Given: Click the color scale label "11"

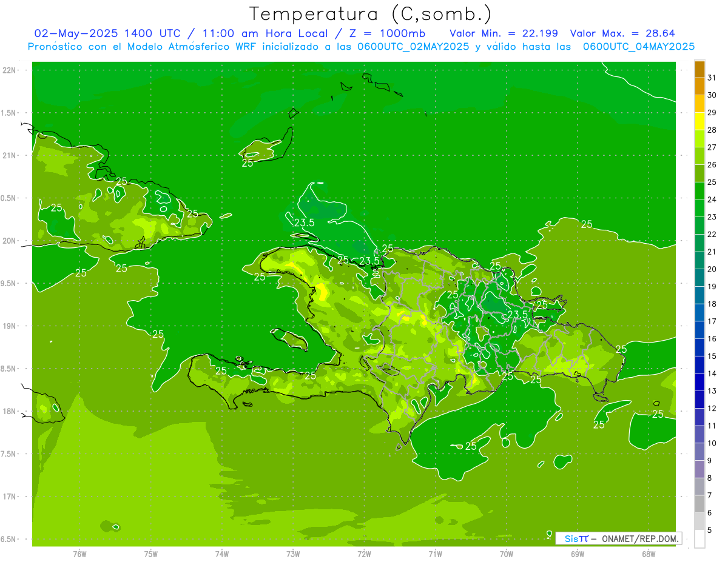Looking at the screenshot, I should click(712, 426).
